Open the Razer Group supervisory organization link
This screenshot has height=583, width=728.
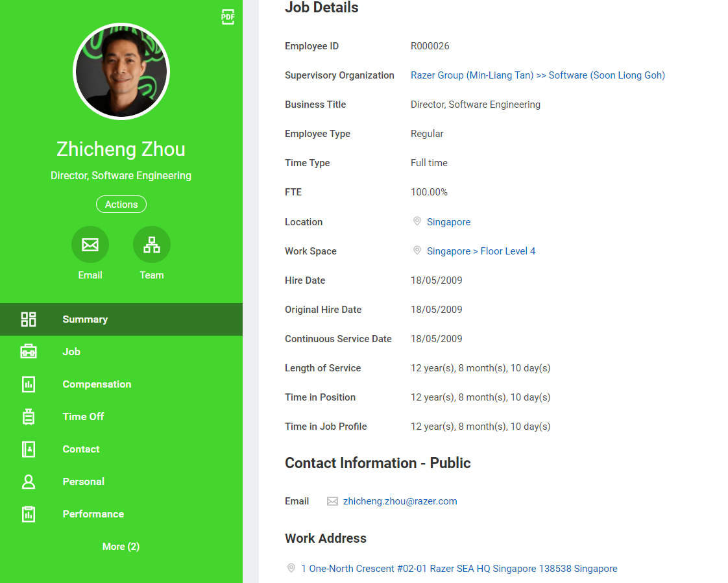click(538, 75)
